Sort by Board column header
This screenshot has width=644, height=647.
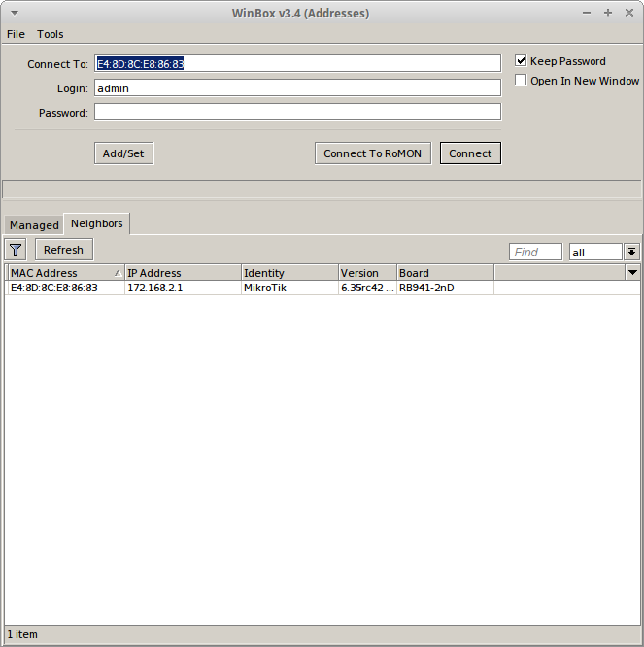tap(445, 273)
